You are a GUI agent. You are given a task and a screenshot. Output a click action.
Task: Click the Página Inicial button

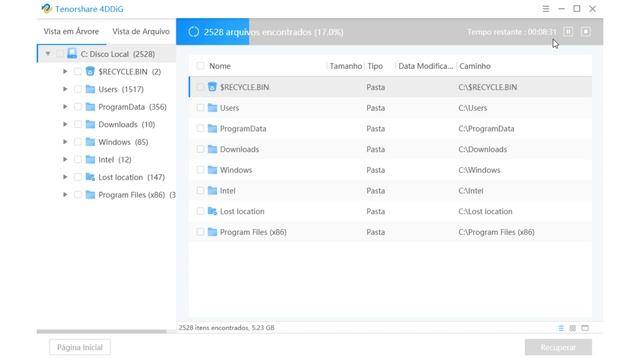(80, 347)
